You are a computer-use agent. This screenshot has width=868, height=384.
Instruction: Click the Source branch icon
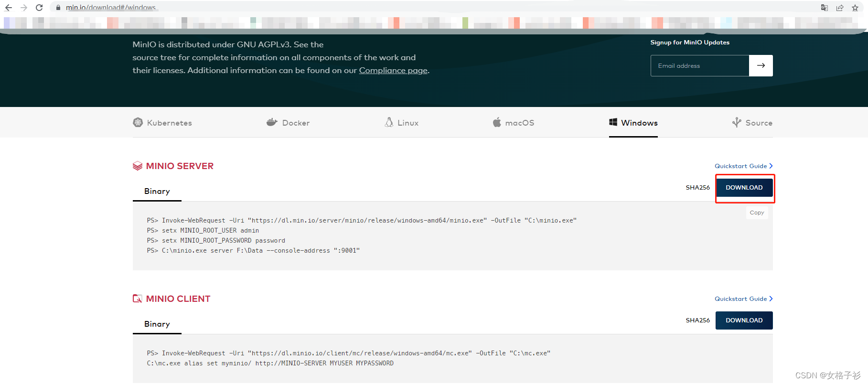tap(737, 122)
